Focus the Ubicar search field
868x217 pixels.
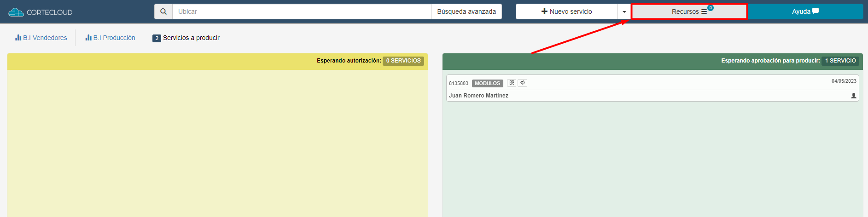point(302,11)
